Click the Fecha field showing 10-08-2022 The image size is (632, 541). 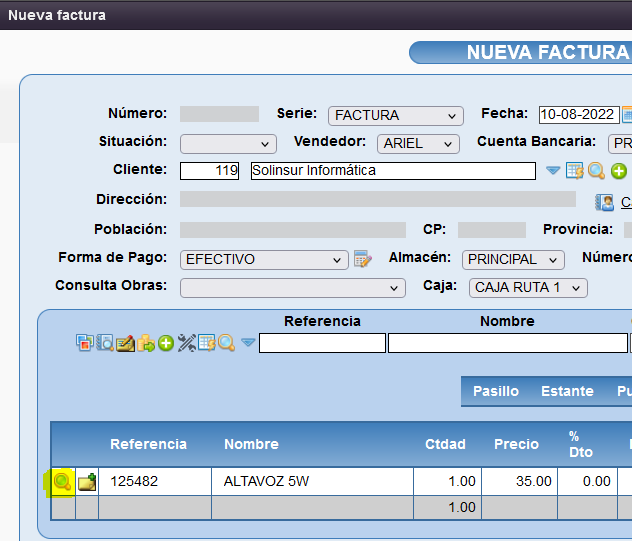tap(579, 114)
